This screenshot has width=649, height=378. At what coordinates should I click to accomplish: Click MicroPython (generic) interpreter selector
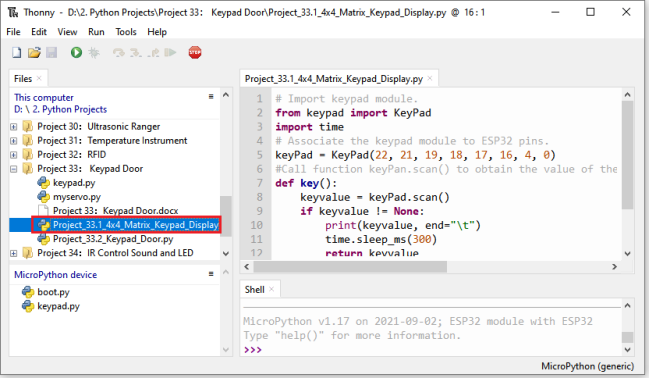pos(587,366)
